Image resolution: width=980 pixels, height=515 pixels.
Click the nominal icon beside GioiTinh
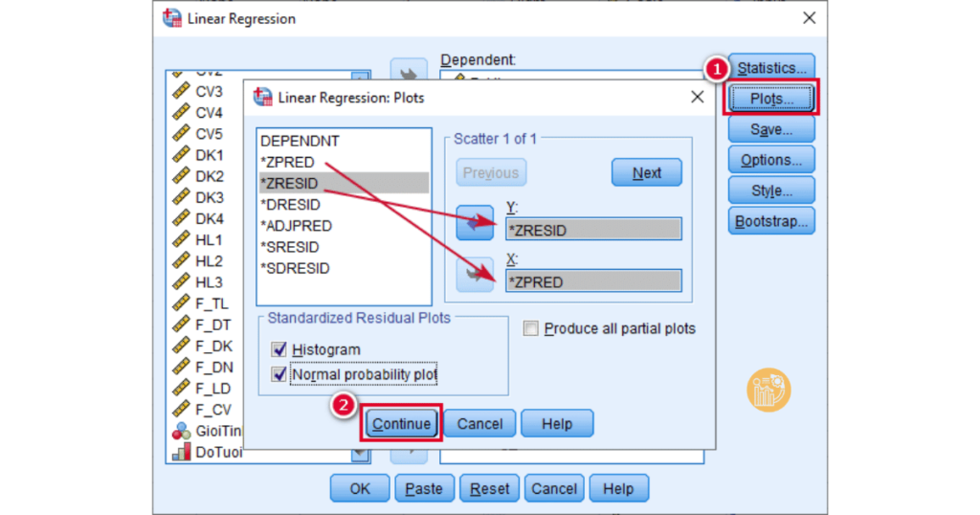point(180,431)
